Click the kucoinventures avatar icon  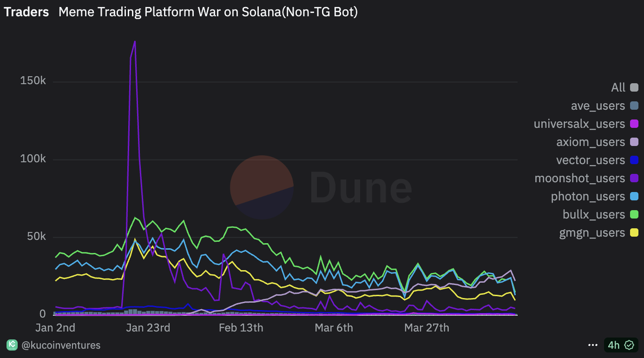(x=12, y=345)
